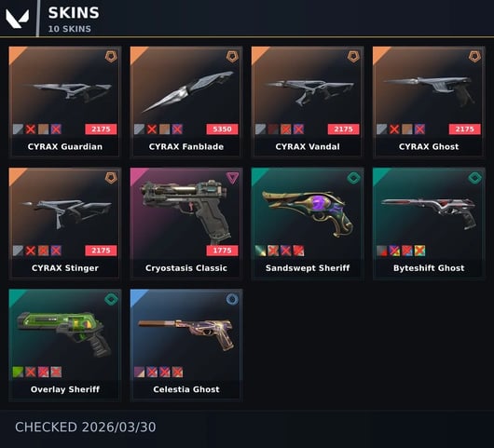Open the Sandswept Sheriff skin image
The height and width of the screenshot is (448, 494).
309,214
